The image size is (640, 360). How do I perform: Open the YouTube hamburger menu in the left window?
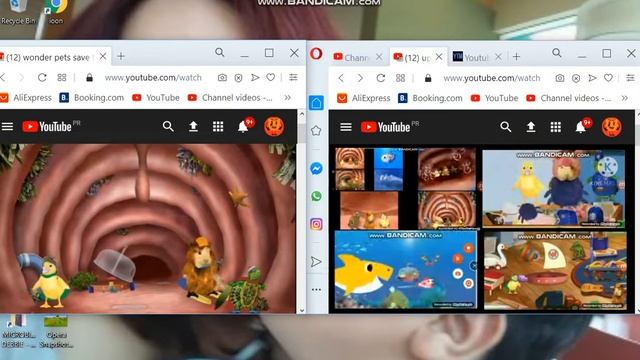point(7,127)
